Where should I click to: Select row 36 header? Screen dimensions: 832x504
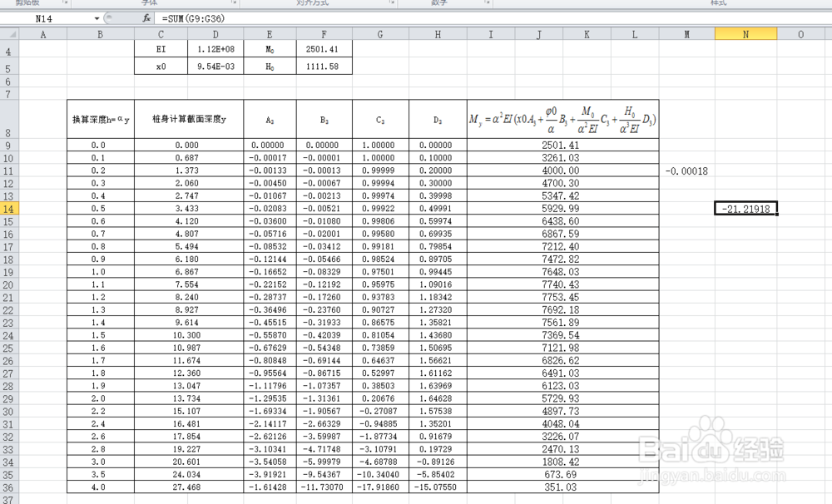(9, 487)
